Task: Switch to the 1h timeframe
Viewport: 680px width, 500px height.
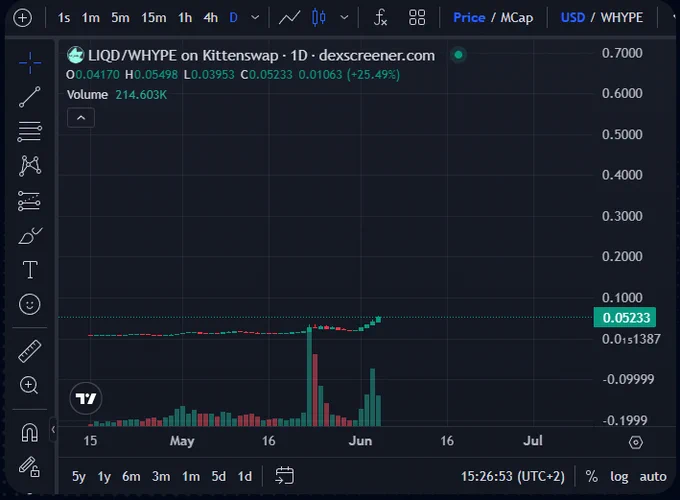Action: (185, 18)
